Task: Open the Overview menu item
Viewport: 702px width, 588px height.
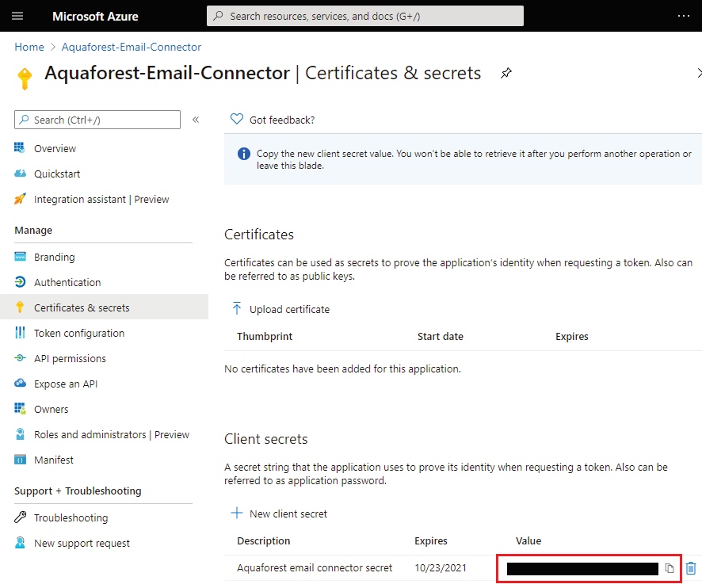Action: 55,148
